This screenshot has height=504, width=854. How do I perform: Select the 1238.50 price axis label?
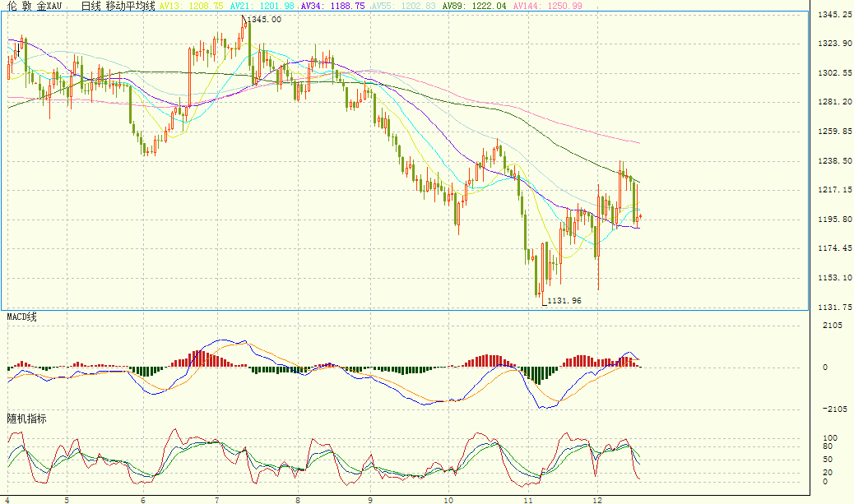point(835,161)
